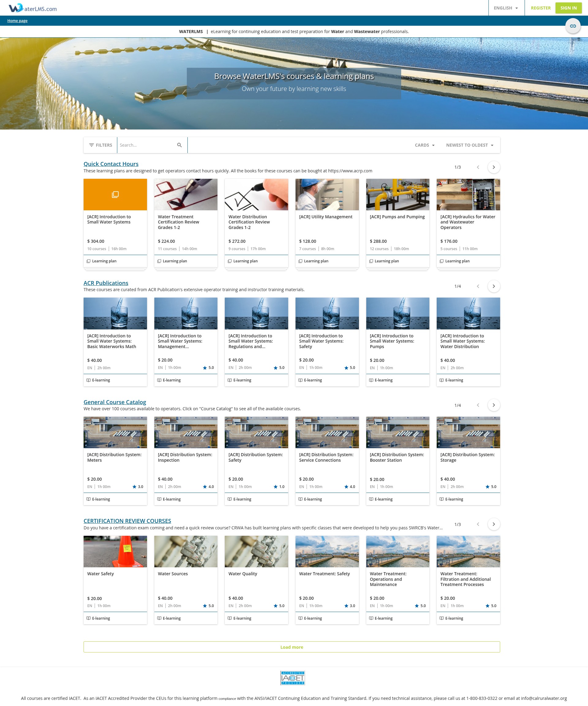Image resolution: width=588 pixels, height=706 pixels.
Task: Open the Newest to Oldest sort dropdown
Action: (x=470, y=145)
